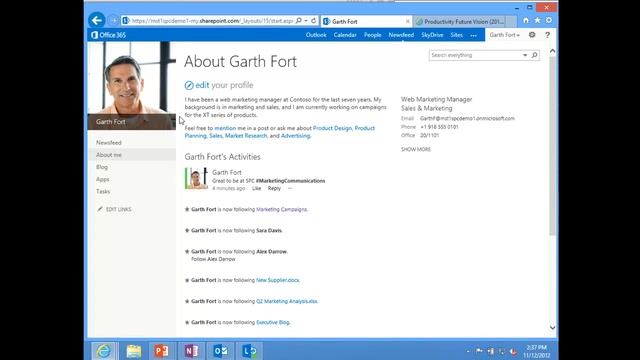Open the SharePoint settings gear
Image resolution: width=640 pixels, height=360 pixels.
(x=532, y=35)
